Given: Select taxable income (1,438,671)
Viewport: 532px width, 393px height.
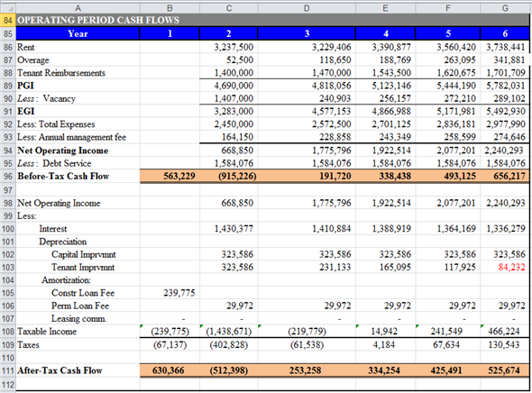Looking at the screenshot, I should point(229,332).
